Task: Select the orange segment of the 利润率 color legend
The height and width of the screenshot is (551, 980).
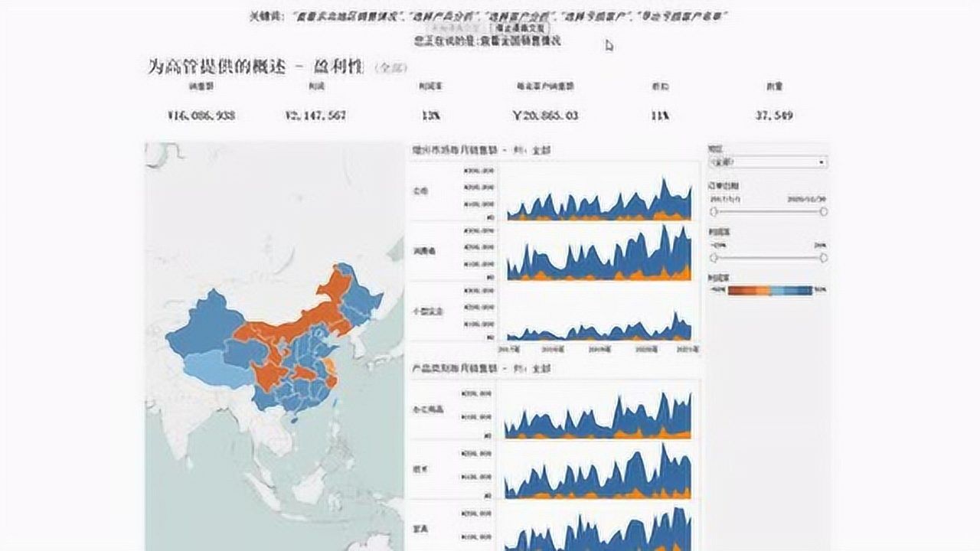Action: coord(749,289)
